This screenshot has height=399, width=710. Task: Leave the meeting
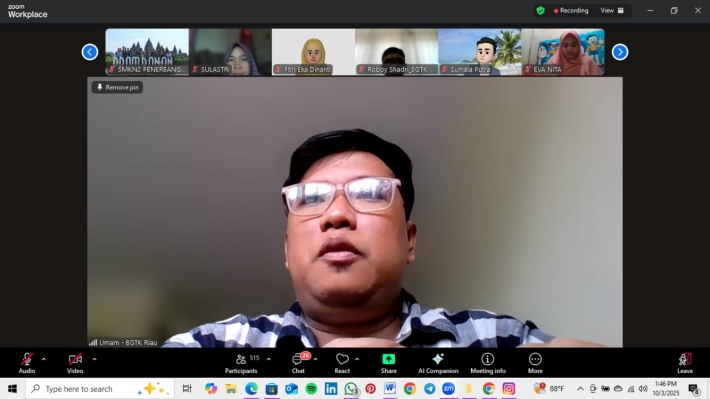tap(685, 363)
